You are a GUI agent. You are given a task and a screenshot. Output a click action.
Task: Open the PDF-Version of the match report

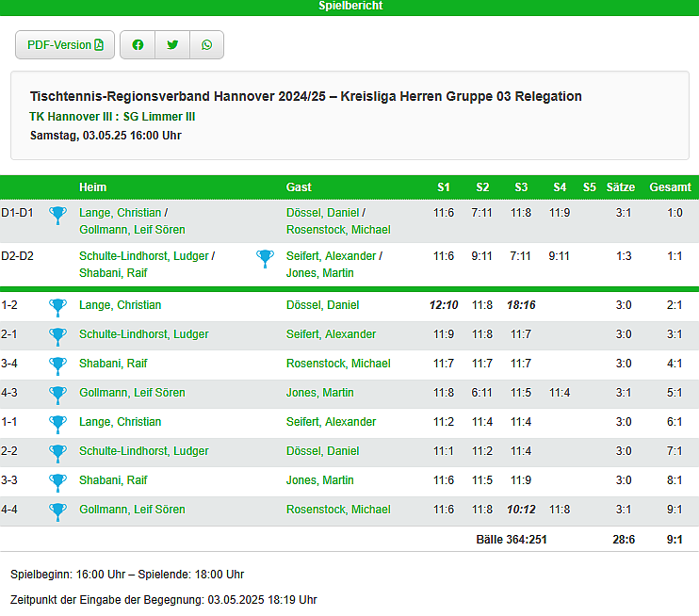tap(65, 45)
